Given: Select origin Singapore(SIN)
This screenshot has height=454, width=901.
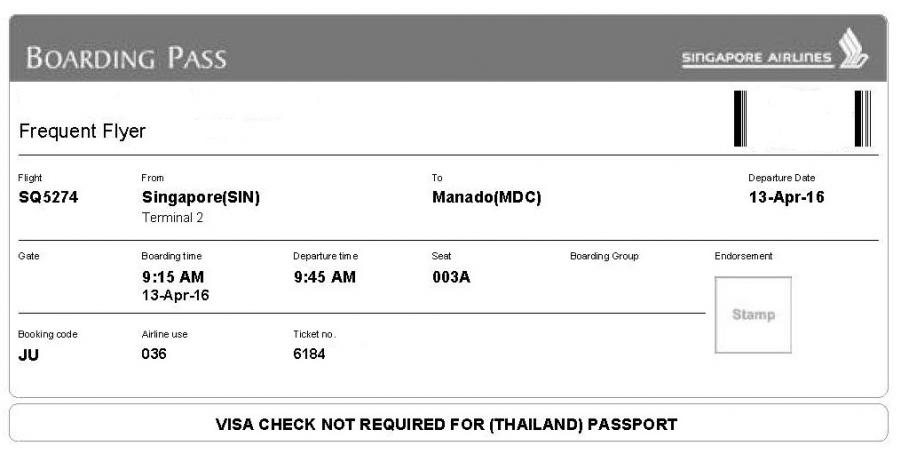Looking at the screenshot, I should (201, 197).
